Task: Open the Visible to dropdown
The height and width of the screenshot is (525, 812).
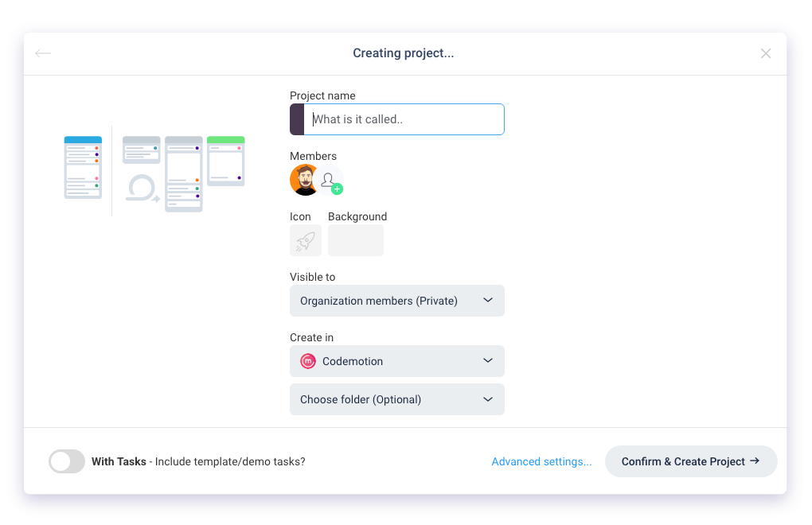Action: [x=396, y=301]
